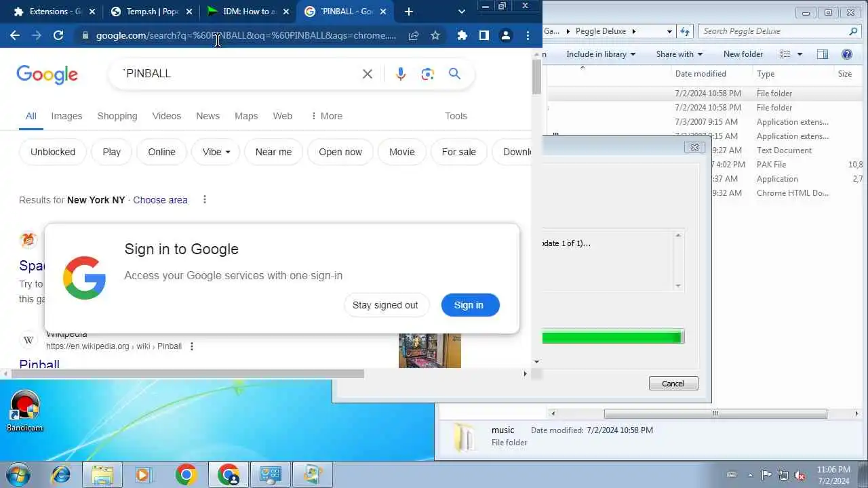The width and height of the screenshot is (868, 488).
Task: Click the green update progress bar
Action: pyautogui.click(x=612, y=337)
